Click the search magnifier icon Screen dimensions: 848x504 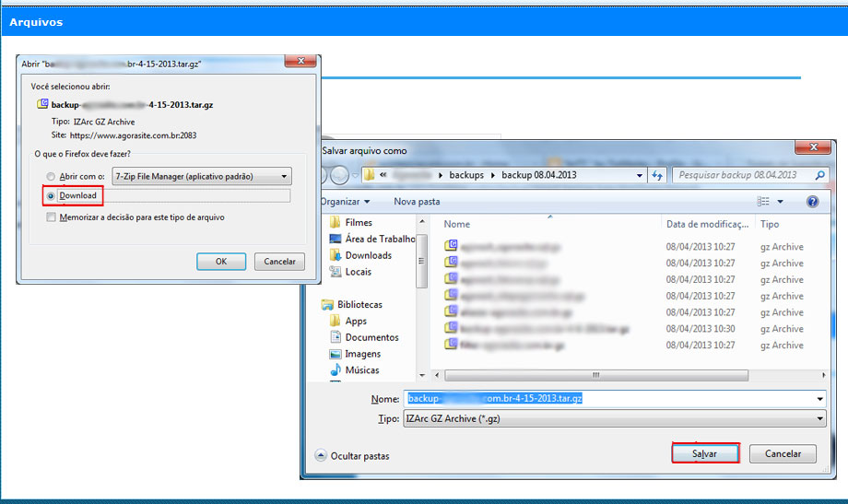click(819, 175)
